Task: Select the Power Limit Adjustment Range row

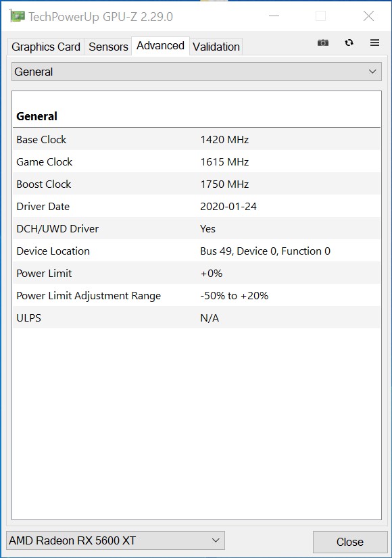Action: click(197, 295)
